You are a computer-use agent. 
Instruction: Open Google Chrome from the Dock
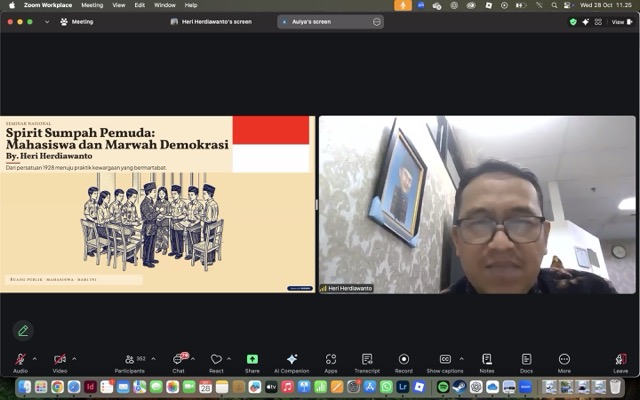tap(58, 386)
